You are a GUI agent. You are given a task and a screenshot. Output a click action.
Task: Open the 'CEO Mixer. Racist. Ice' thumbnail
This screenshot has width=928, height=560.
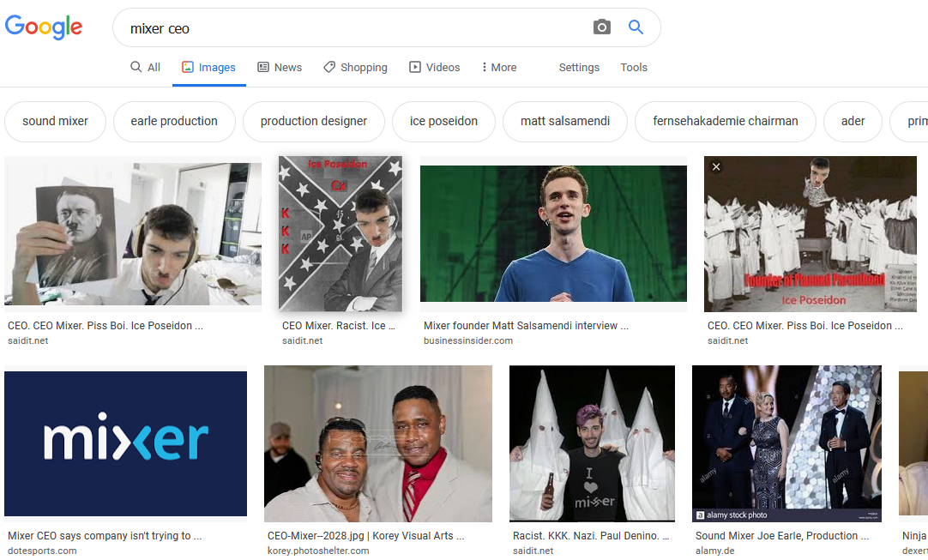(x=340, y=234)
